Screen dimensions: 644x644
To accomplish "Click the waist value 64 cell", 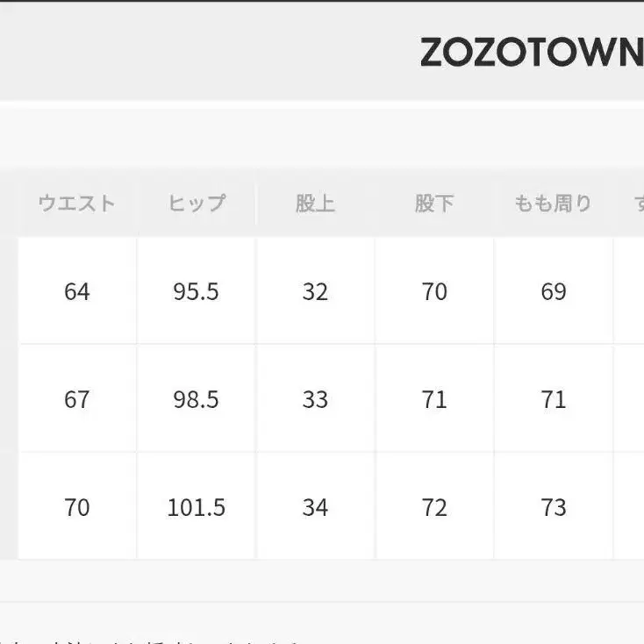I will click(77, 291).
